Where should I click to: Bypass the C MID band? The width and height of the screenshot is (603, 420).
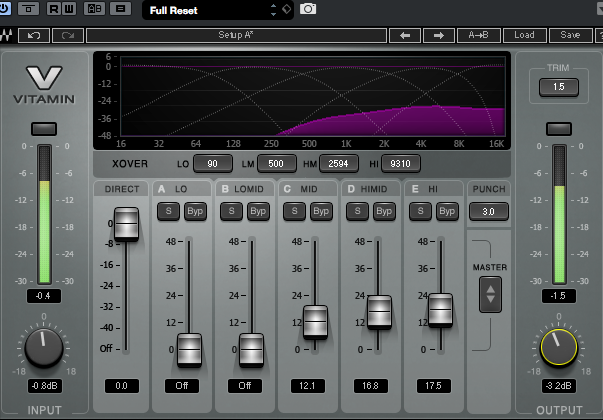pos(321,211)
